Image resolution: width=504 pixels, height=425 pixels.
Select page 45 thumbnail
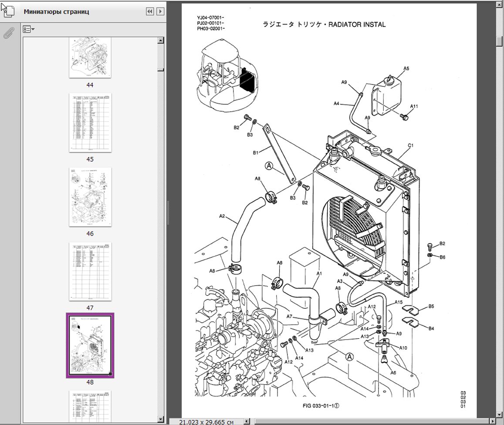[90, 122]
